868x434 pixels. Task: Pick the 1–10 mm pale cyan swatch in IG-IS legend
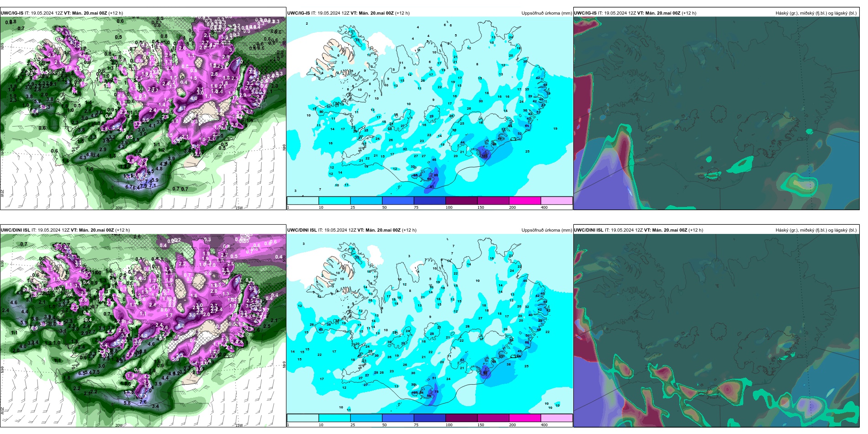pos(303,201)
